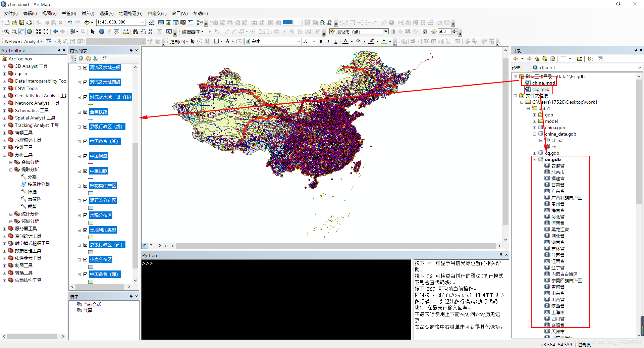
Task: Click the Python command prompt area
Action: pyautogui.click(x=276, y=299)
